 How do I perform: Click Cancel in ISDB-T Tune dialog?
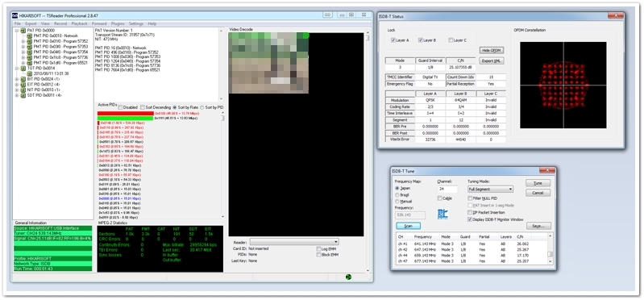point(538,193)
